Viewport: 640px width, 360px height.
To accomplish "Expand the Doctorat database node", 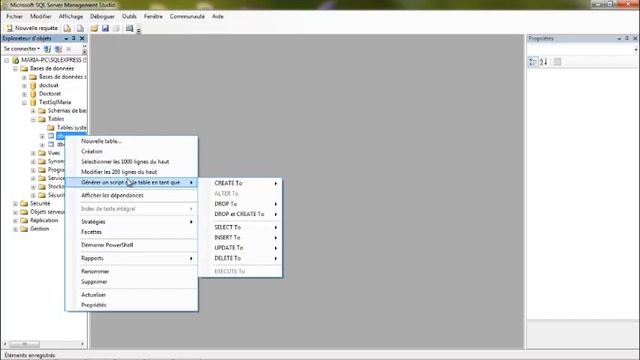I will tap(24, 94).
